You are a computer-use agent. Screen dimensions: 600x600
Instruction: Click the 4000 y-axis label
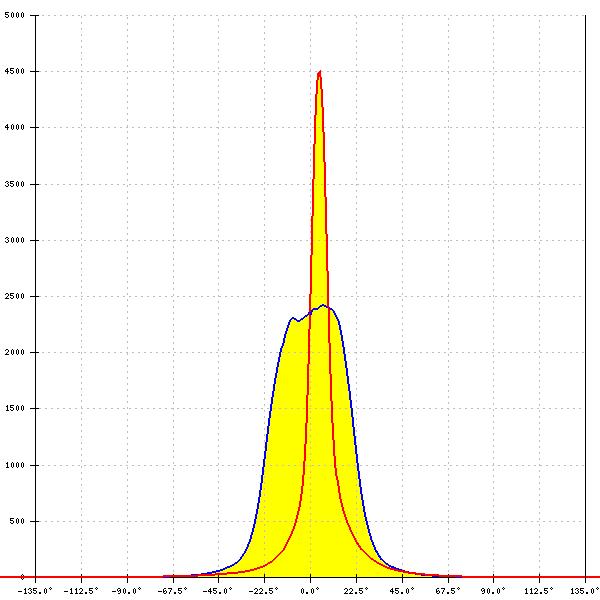(x=14, y=127)
